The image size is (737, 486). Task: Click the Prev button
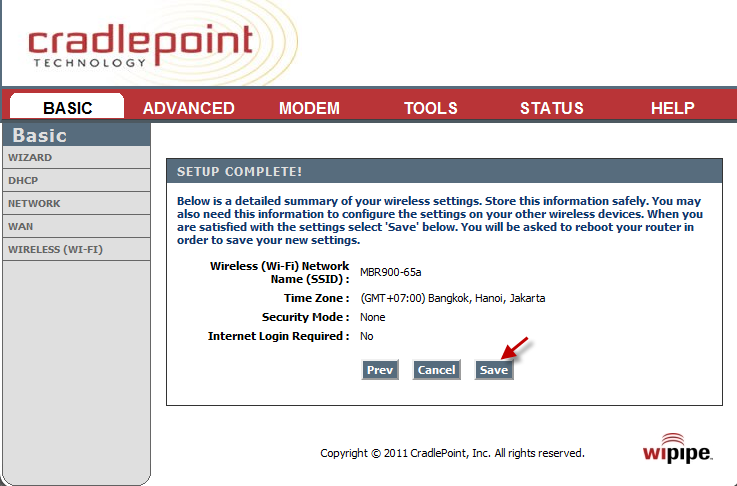click(x=380, y=370)
